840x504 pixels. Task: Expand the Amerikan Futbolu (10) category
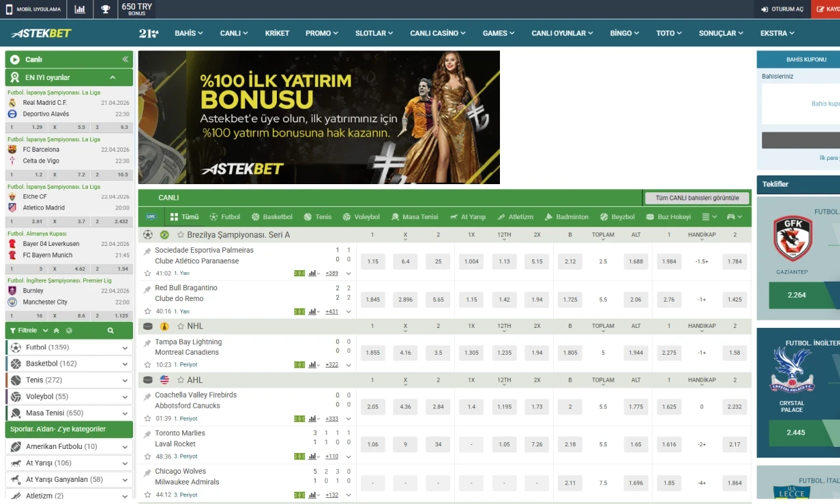click(69, 447)
